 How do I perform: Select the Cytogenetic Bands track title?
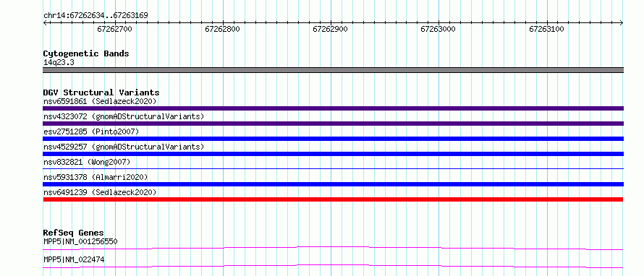[x=86, y=53]
